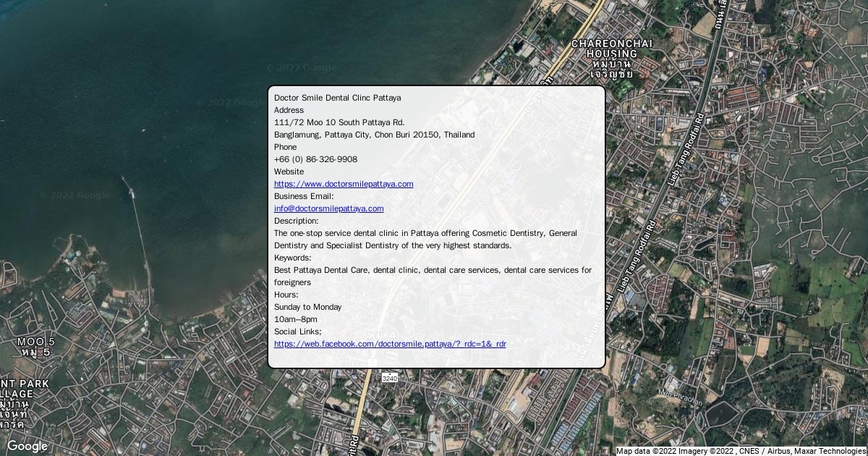Click the Sunday to Monday text
The height and width of the screenshot is (456, 868).
(307, 307)
